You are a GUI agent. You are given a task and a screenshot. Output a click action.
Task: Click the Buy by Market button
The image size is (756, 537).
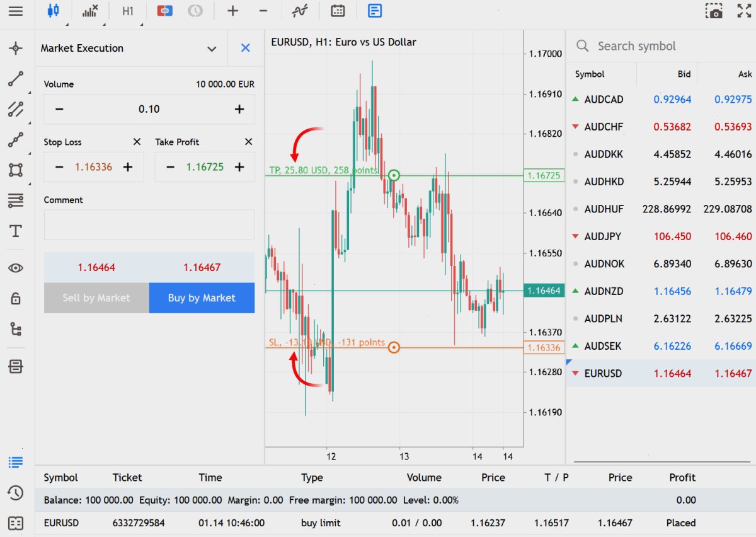[x=202, y=298]
